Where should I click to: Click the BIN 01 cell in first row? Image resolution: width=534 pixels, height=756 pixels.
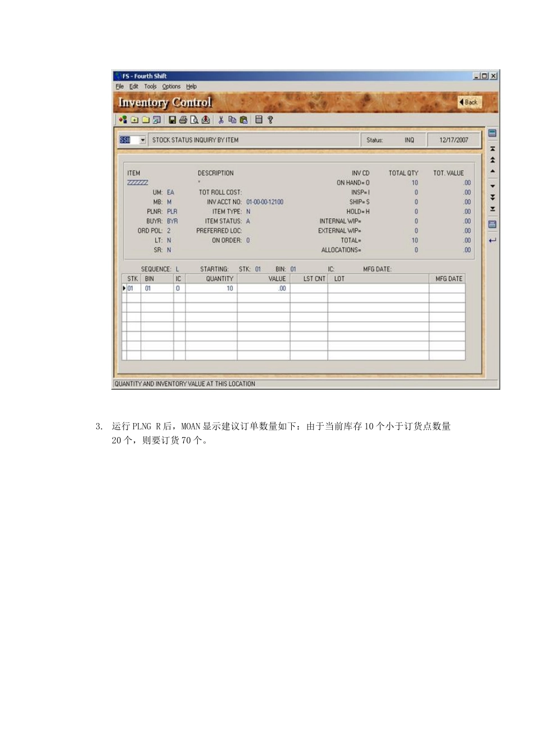click(x=157, y=289)
